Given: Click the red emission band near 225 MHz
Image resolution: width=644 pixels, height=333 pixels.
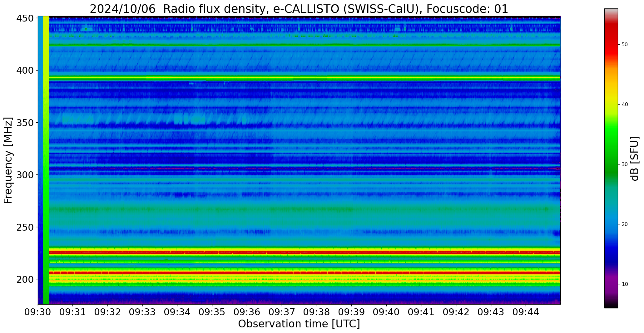Looking at the screenshot, I should point(305,252).
